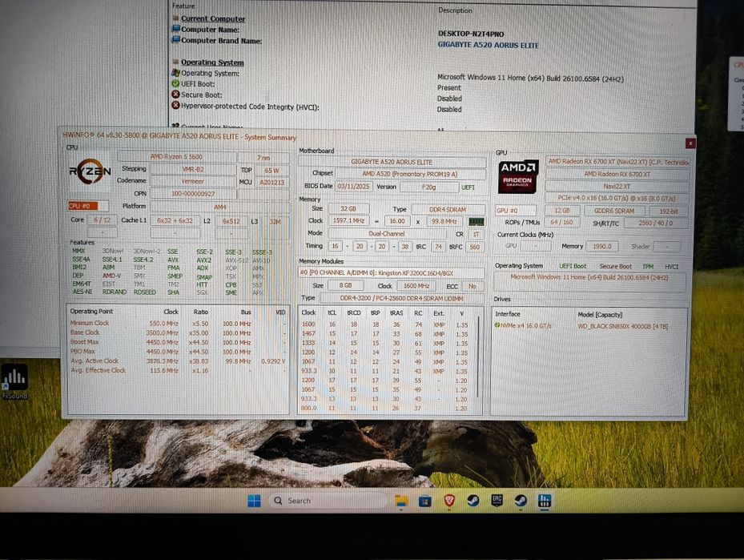Click the Operating System heading in main window
744x560 pixels.
212,62
